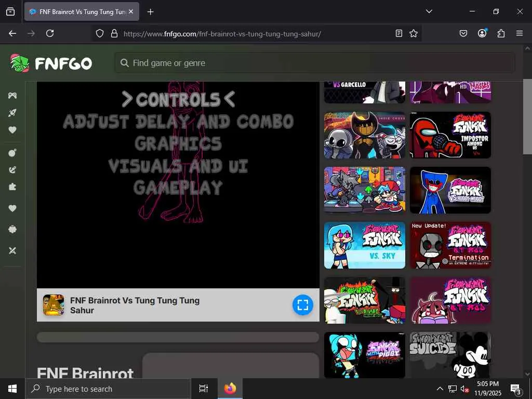532x399 pixels.
Task: Select the anchor icon in the left sidebar
Action: click(12, 170)
